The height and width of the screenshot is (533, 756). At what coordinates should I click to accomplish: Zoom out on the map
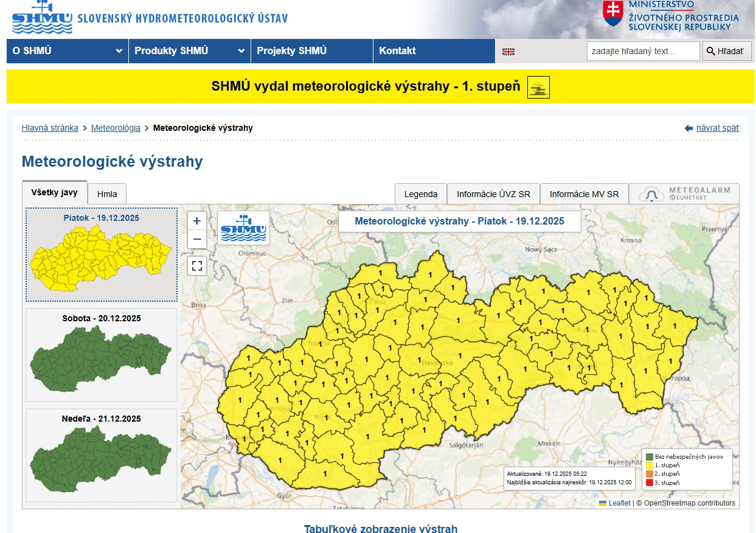point(197,240)
